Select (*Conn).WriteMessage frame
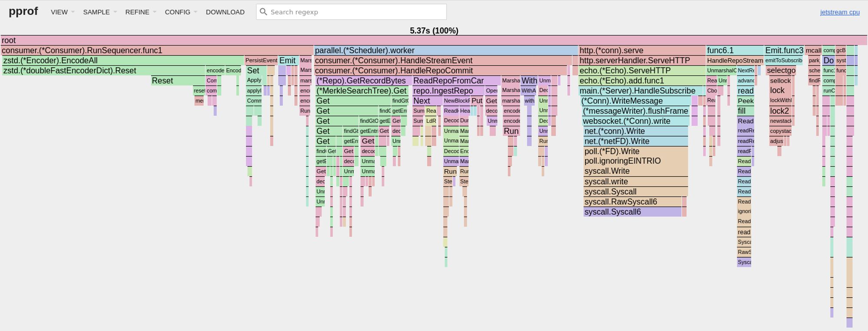This screenshot has height=331, width=868. tap(636, 101)
